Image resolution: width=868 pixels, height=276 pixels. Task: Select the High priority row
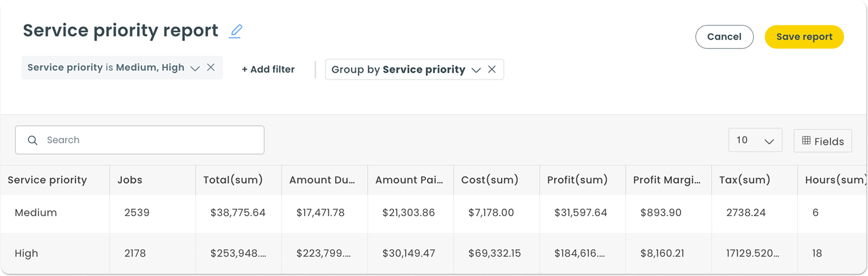434,253
